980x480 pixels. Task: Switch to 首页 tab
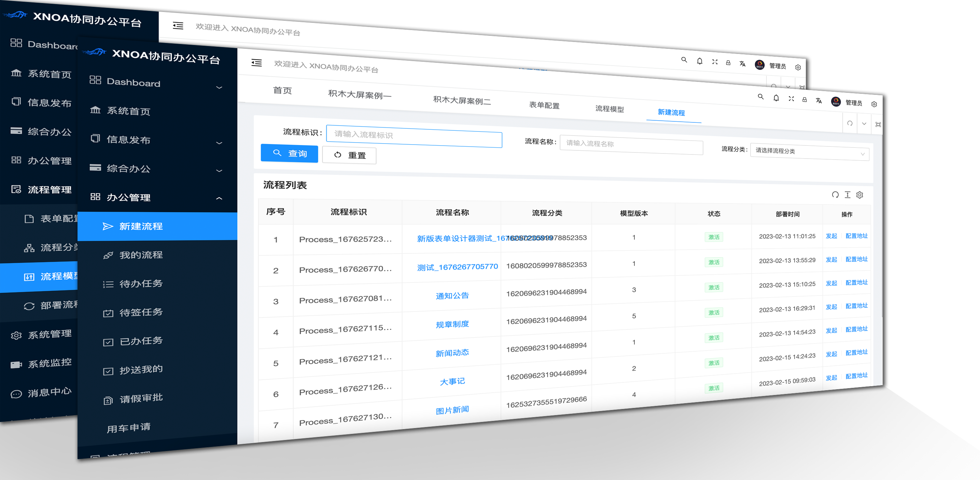click(x=282, y=90)
